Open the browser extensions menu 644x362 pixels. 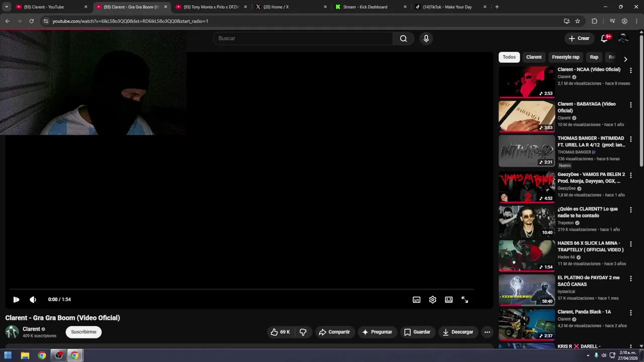(594, 21)
